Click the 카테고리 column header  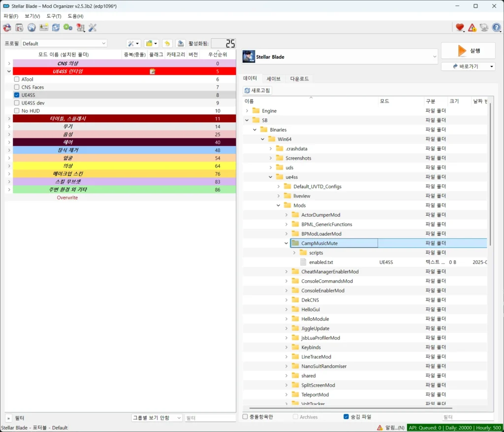(x=176, y=54)
